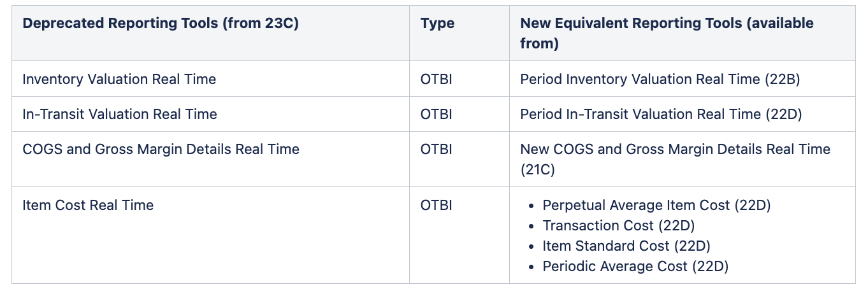Click OTBI in the Item Cost row
868x294 pixels.
pyautogui.click(x=437, y=205)
